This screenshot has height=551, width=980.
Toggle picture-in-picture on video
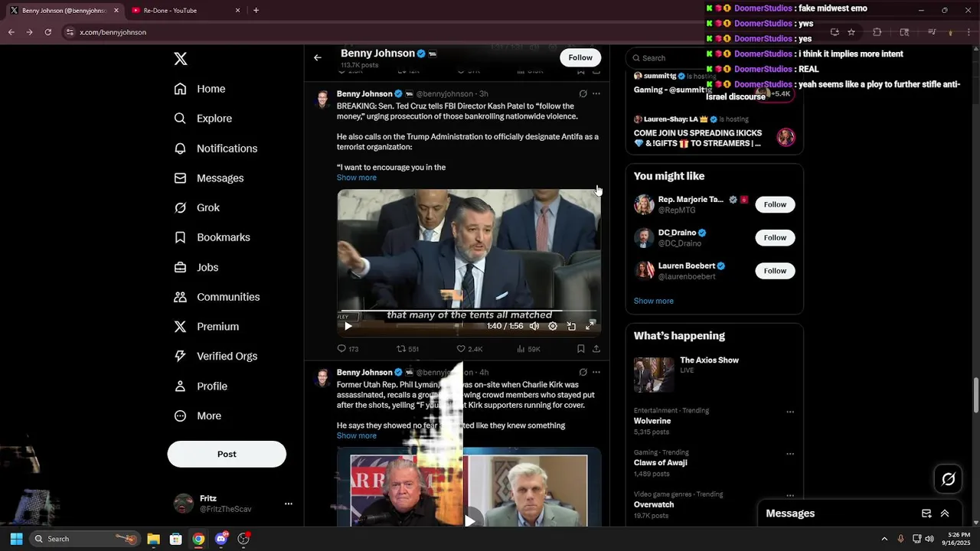coord(571,326)
